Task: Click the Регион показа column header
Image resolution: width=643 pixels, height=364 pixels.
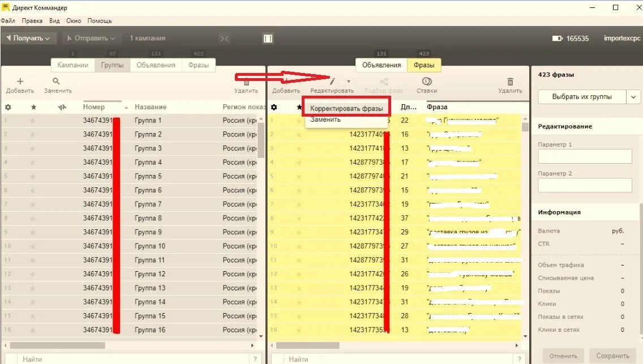Action: (x=244, y=107)
